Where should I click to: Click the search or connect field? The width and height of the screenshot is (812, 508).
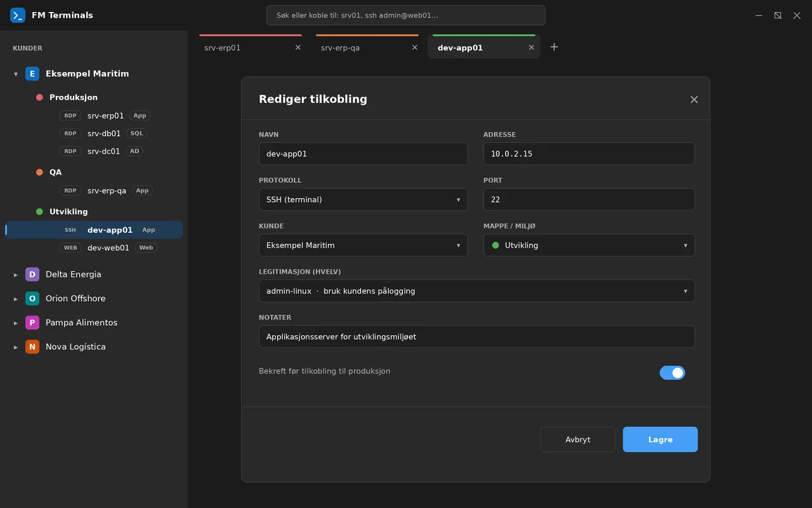406,15
